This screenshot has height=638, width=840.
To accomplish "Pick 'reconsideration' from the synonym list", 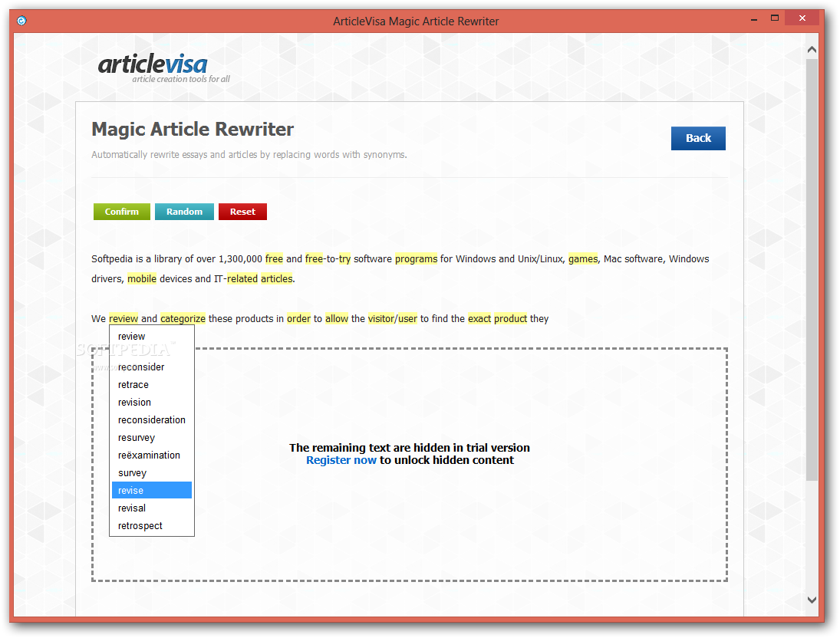I will (x=152, y=420).
